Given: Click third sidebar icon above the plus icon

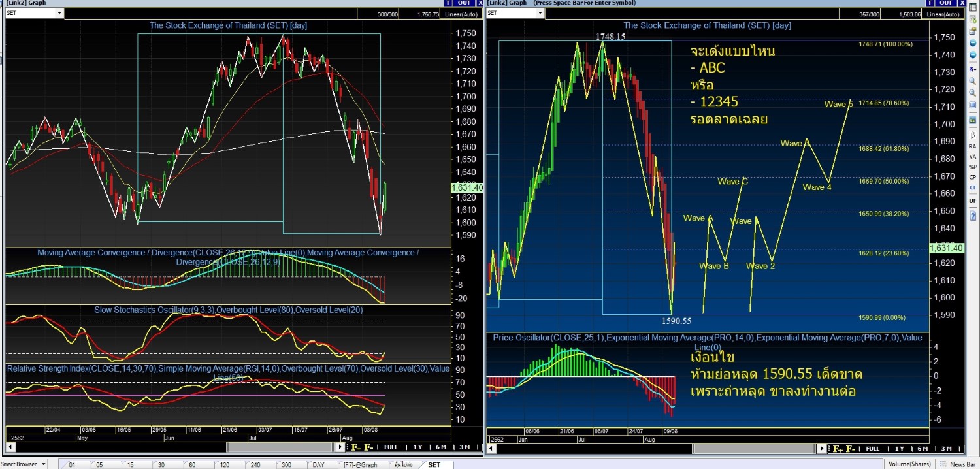Looking at the screenshot, I should pyautogui.click(x=973, y=31).
